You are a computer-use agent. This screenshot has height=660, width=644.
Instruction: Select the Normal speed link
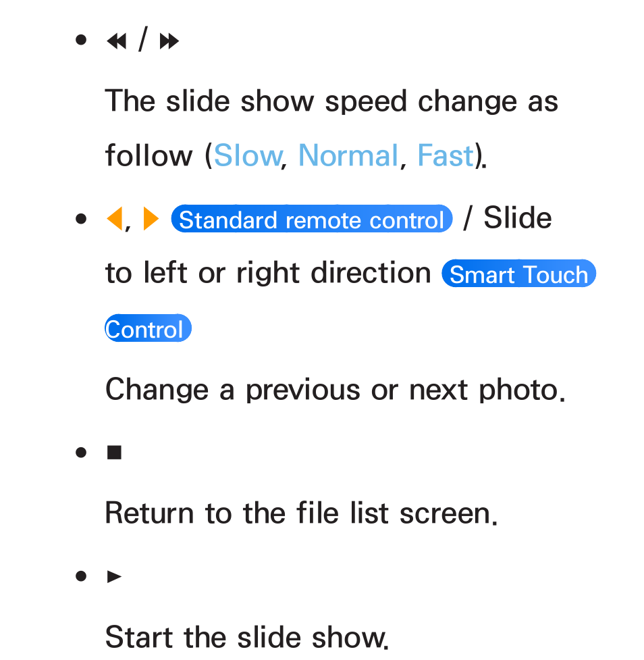[348, 155]
